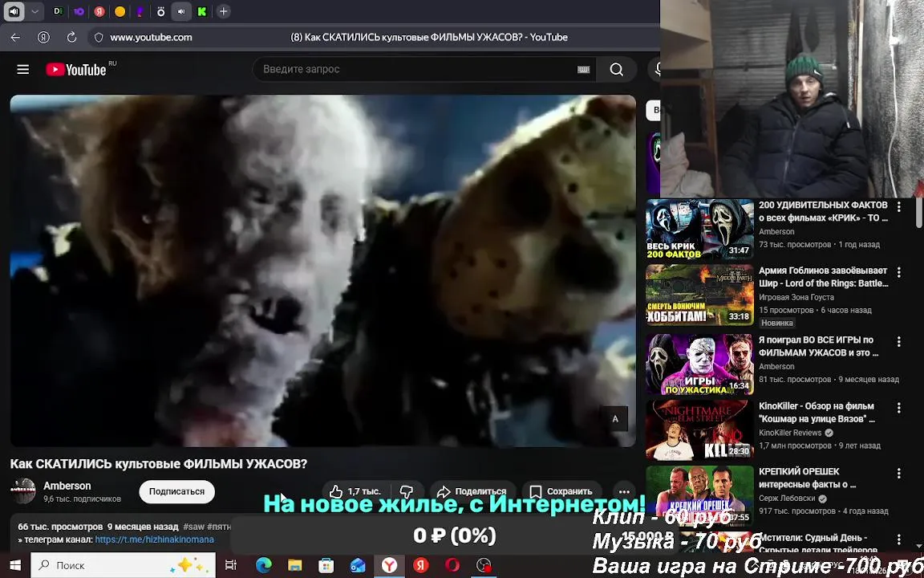Switch to OBS Studio on taskbar
924x578 pixels.
point(483,566)
